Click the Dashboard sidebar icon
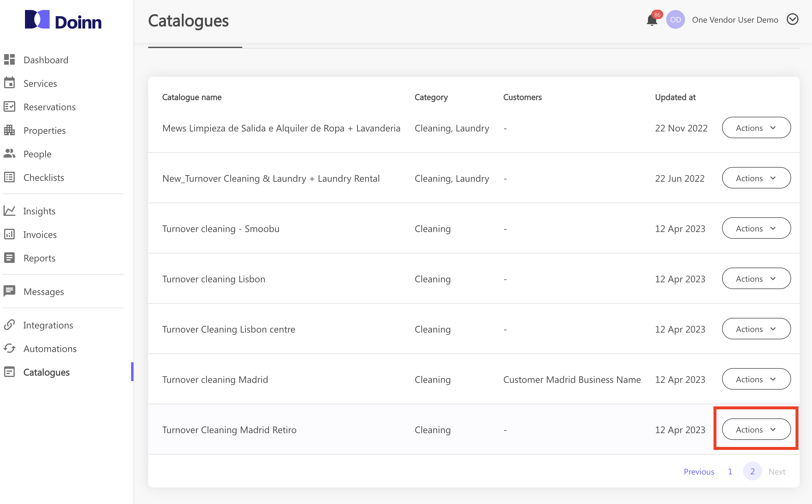The height and width of the screenshot is (504, 812). click(9, 60)
